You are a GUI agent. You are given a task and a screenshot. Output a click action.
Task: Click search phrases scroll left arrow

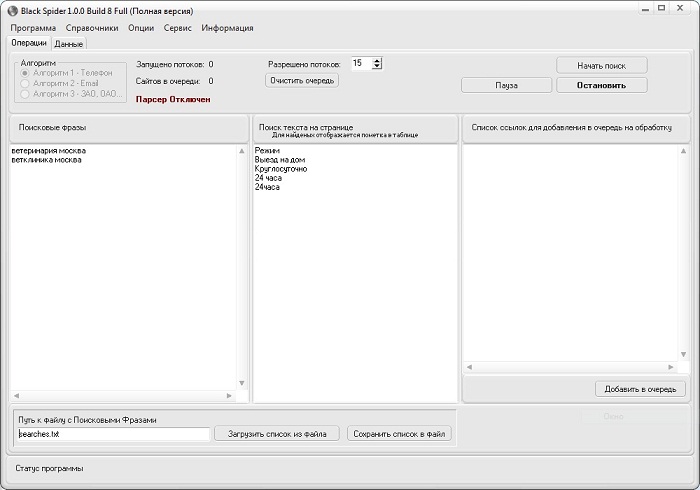[16, 396]
